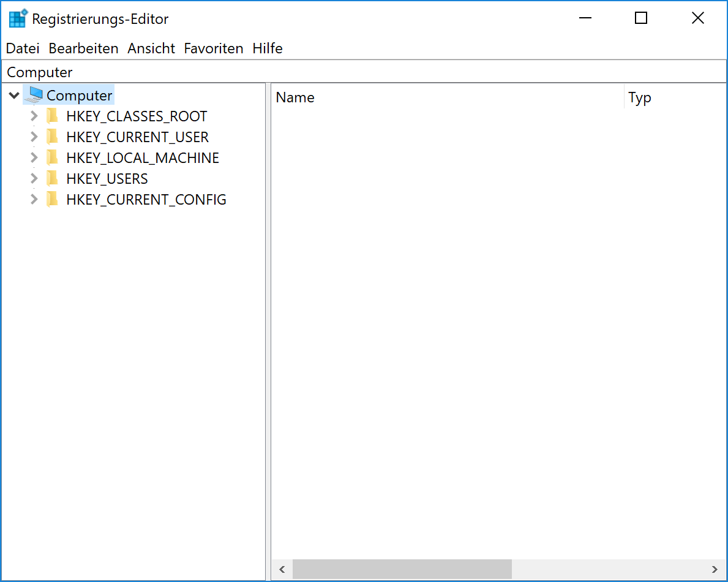Select the HKEY_CURRENT_CONFIG key label
Screen dimensions: 728x582
146,200
